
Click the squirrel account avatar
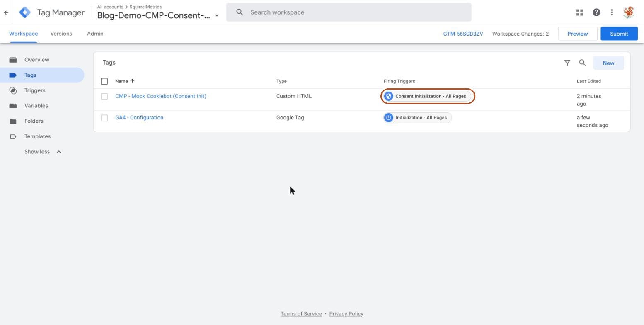pos(629,12)
